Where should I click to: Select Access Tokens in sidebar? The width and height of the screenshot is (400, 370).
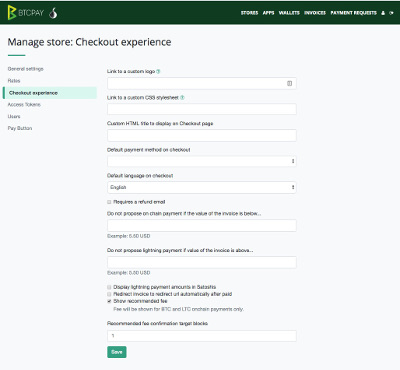24,105
